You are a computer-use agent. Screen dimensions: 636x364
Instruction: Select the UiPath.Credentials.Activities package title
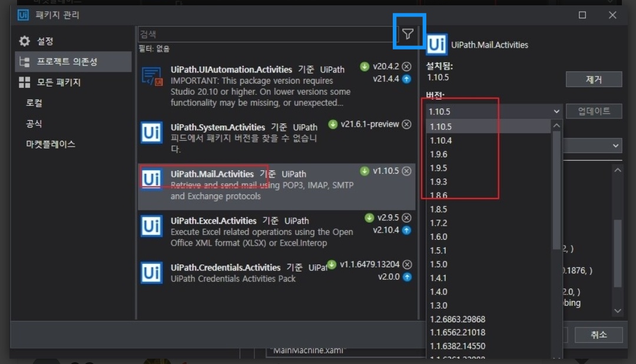click(x=226, y=268)
